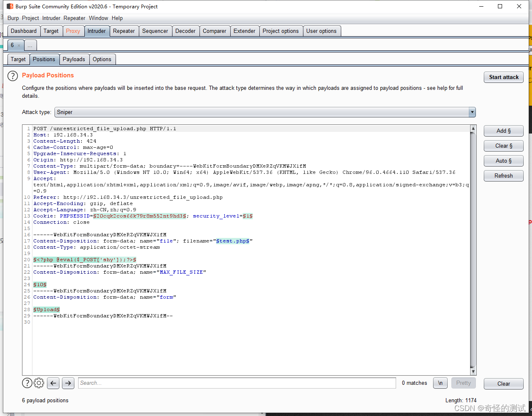
Task: Click the §test.php§ filename payload position
Action: coord(233,241)
